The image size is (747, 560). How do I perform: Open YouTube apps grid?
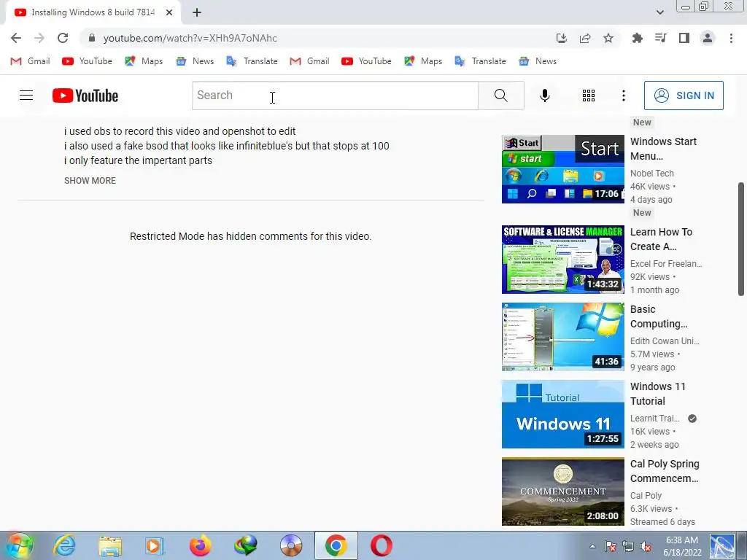(x=589, y=96)
